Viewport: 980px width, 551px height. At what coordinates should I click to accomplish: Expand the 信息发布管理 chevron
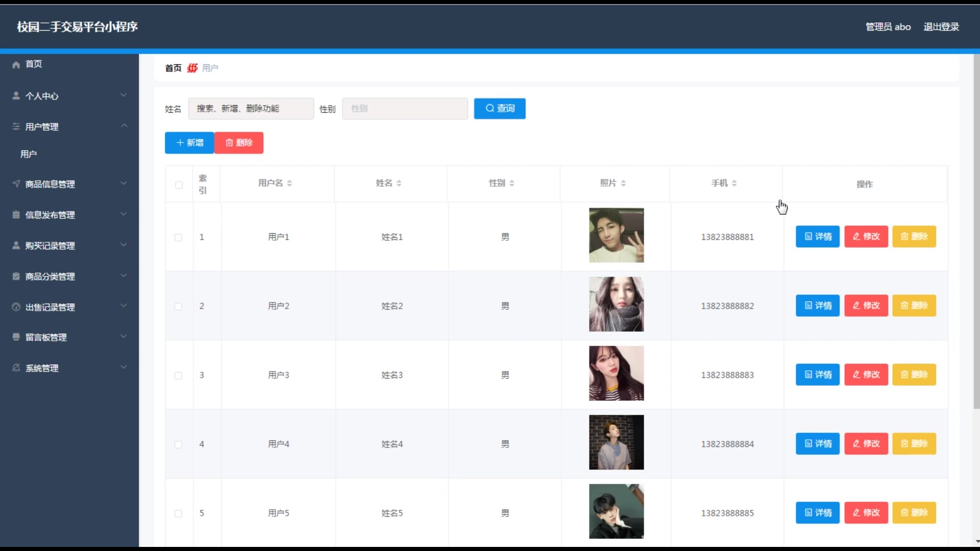tap(124, 214)
